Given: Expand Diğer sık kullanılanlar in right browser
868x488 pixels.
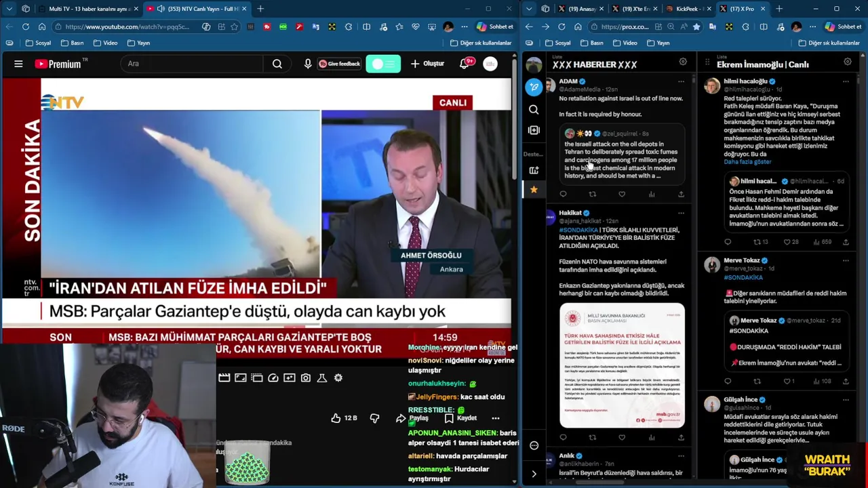Looking at the screenshot, I should (829, 43).
